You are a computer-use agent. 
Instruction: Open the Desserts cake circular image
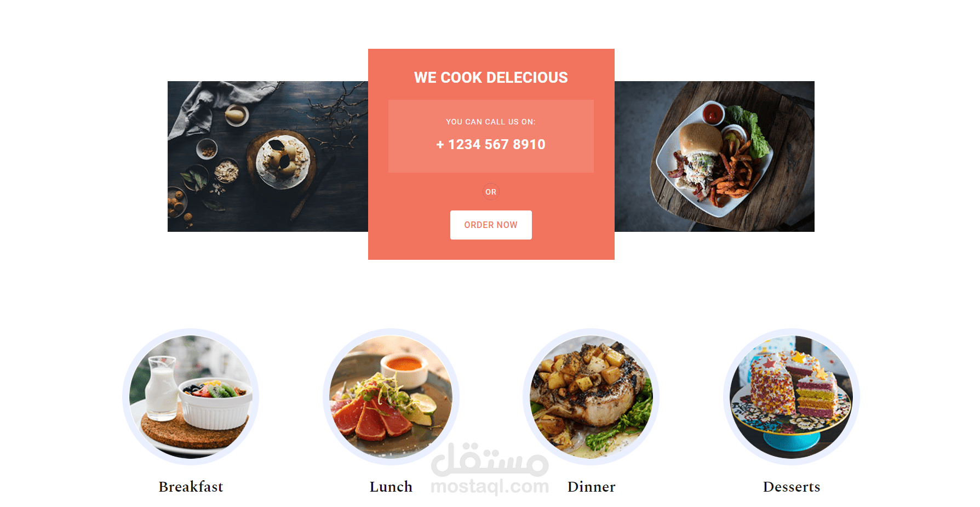pos(792,397)
